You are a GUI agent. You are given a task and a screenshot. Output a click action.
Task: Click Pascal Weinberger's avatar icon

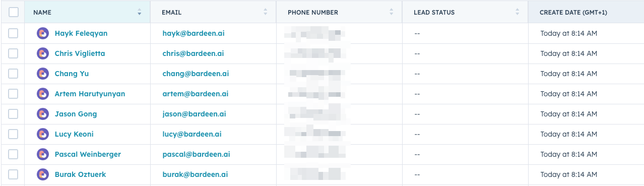pos(43,154)
